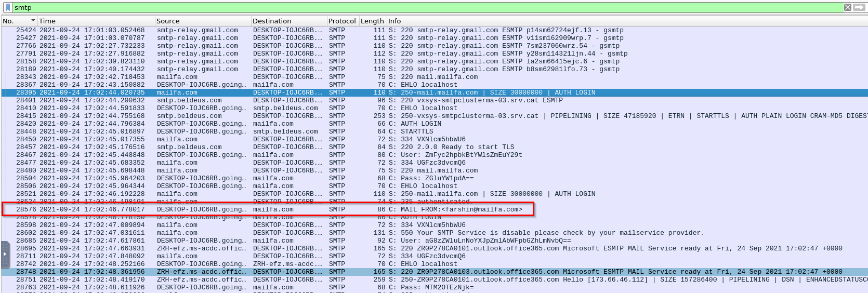
Task: Click into the smtp filter text field
Action: 416,7
